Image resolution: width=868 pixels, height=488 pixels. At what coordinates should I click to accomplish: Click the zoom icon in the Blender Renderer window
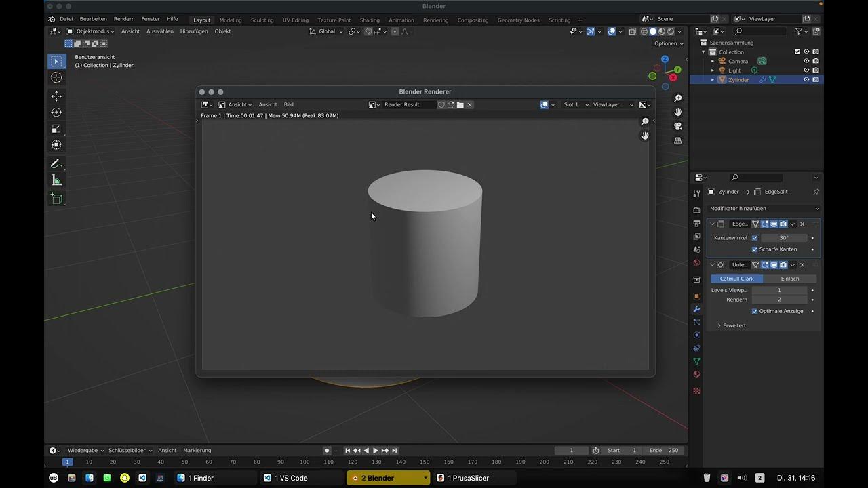(645, 121)
